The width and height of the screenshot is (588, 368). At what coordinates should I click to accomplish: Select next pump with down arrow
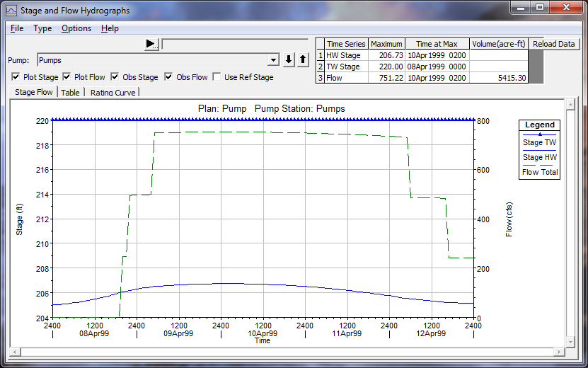tap(289, 60)
